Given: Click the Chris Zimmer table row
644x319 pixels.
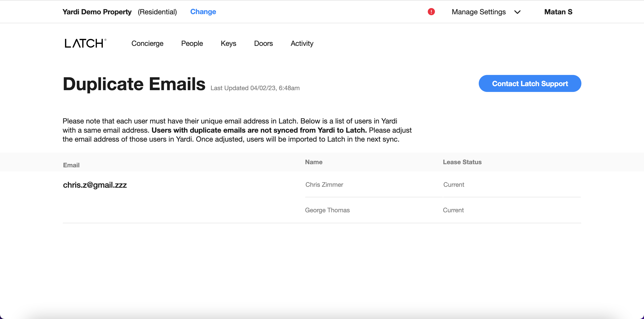Looking at the screenshot, I should [324, 185].
